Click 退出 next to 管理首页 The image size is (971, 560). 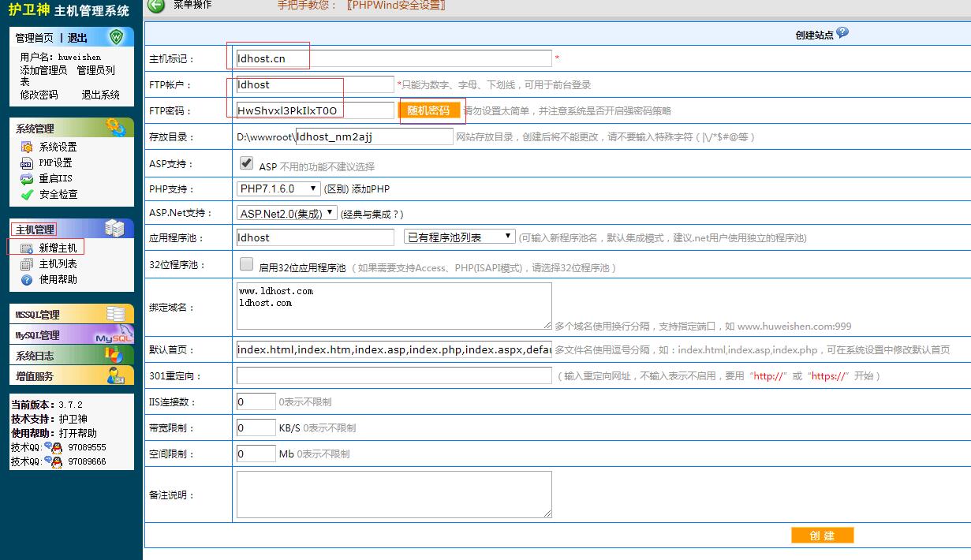77,38
